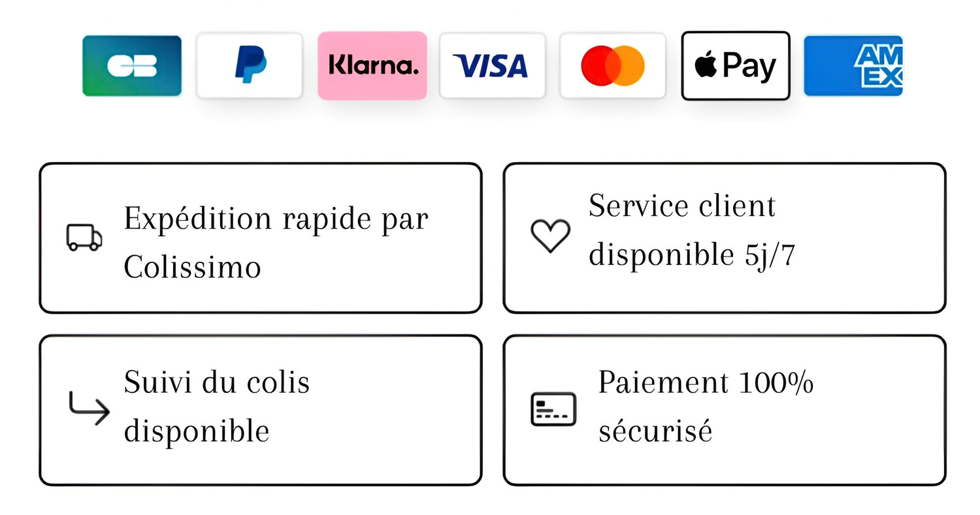Open the "Expédition rapide par Colissimo" label
The width and height of the screenshot is (980, 515).
275,242
